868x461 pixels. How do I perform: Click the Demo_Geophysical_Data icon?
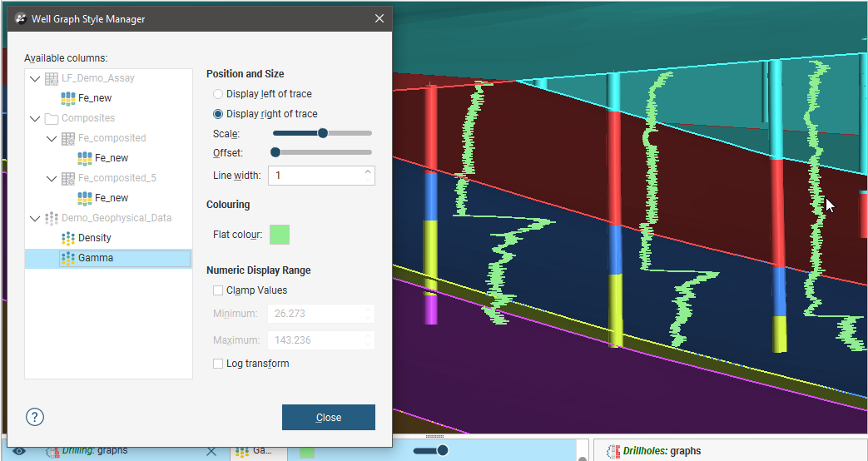click(52, 218)
